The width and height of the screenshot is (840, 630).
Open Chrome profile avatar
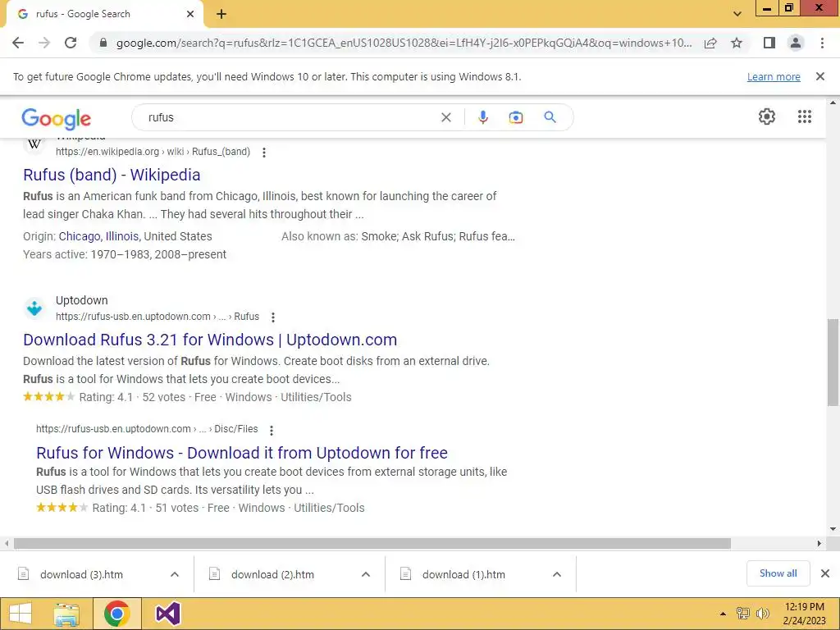tap(796, 43)
